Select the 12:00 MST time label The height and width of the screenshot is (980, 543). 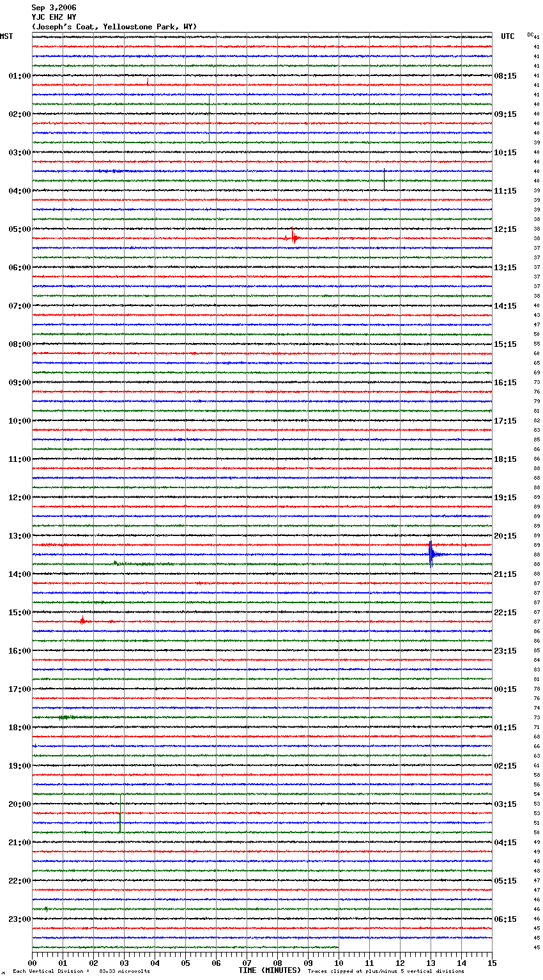pos(20,498)
